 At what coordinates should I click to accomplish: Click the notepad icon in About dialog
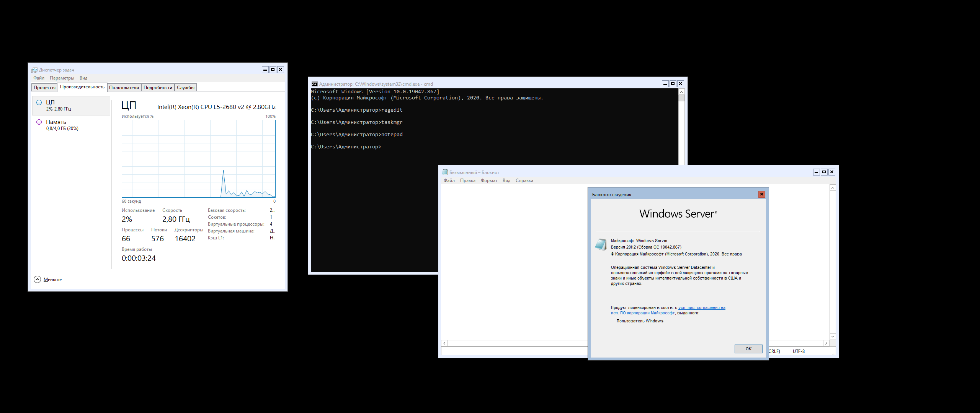(601, 244)
